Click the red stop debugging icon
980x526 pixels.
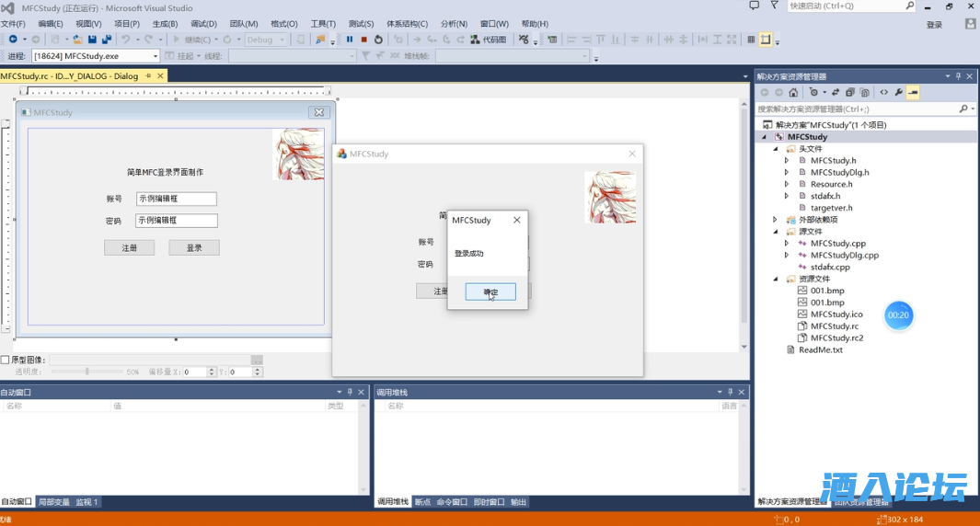364,40
